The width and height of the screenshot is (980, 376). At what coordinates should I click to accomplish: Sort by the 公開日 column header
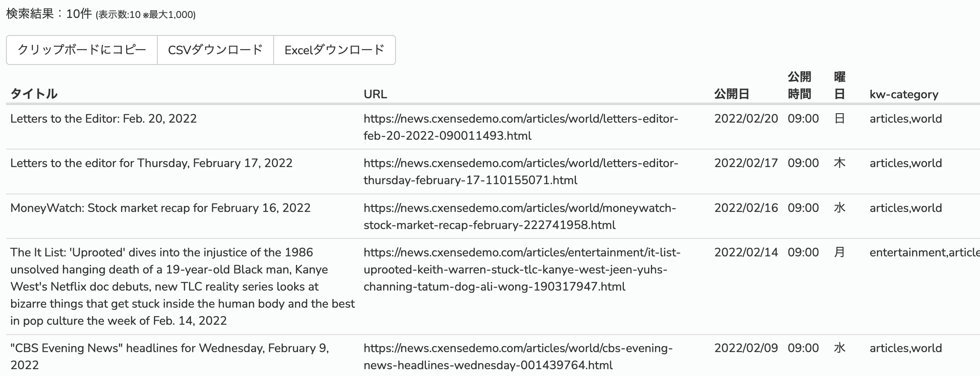tap(732, 94)
